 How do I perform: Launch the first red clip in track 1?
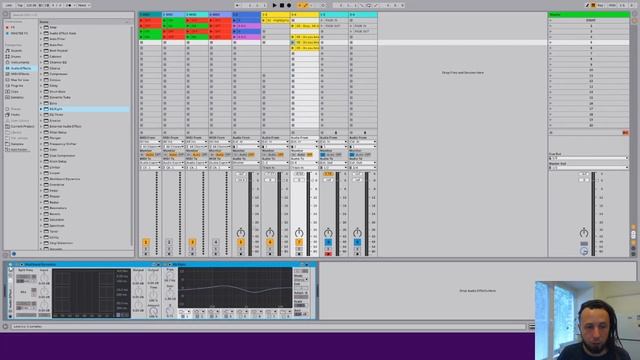pyautogui.click(x=142, y=20)
